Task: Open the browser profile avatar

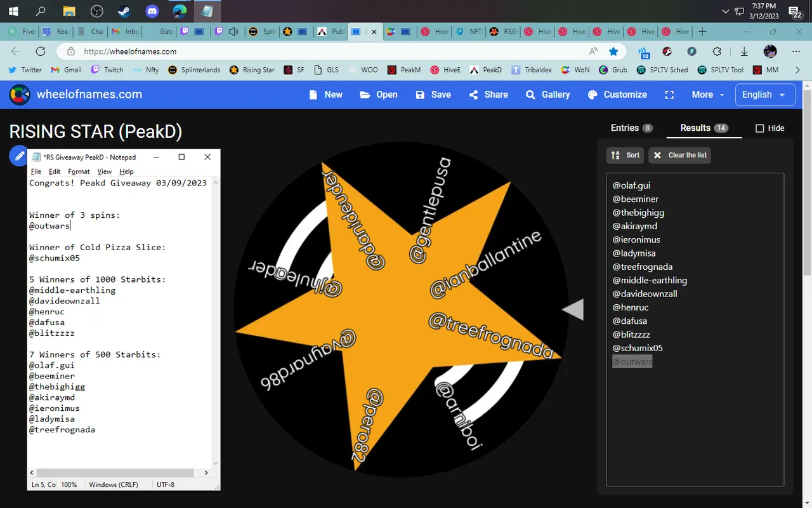Action: (770, 51)
